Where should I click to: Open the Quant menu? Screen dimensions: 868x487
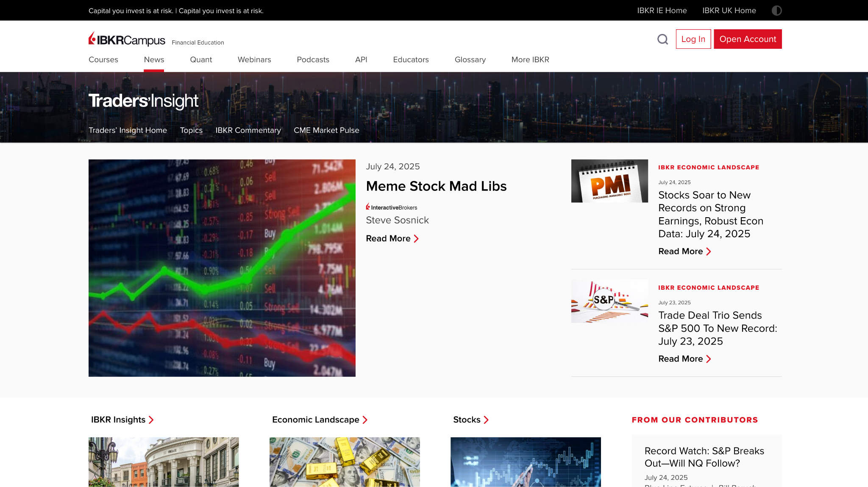tap(201, 60)
